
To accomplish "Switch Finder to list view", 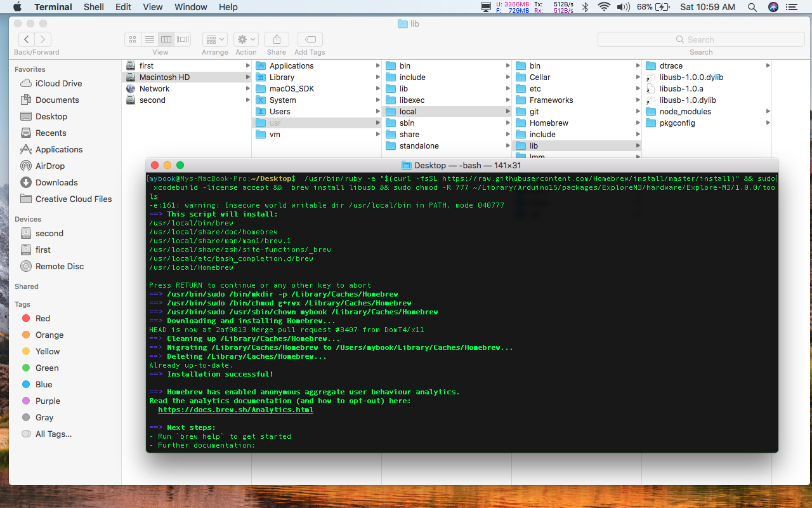I will 149,39.
